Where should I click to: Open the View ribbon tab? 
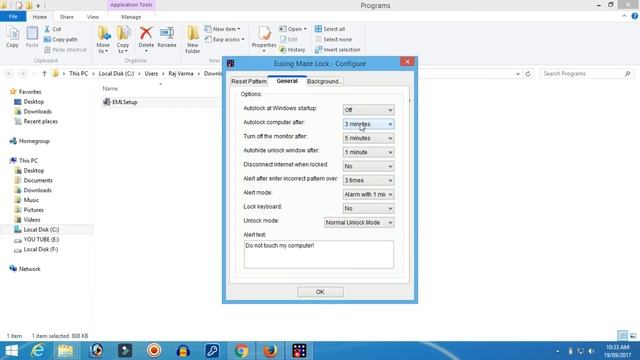[x=93, y=17]
